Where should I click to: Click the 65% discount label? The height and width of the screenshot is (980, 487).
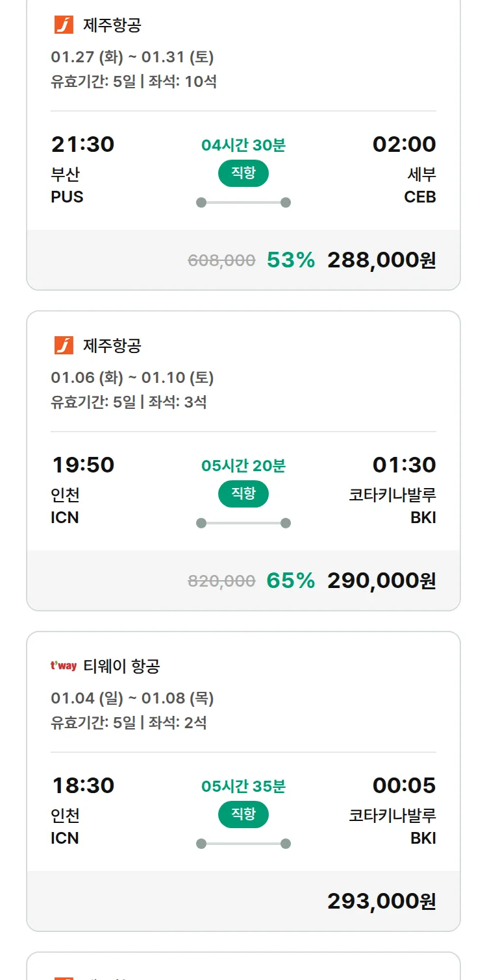290,581
